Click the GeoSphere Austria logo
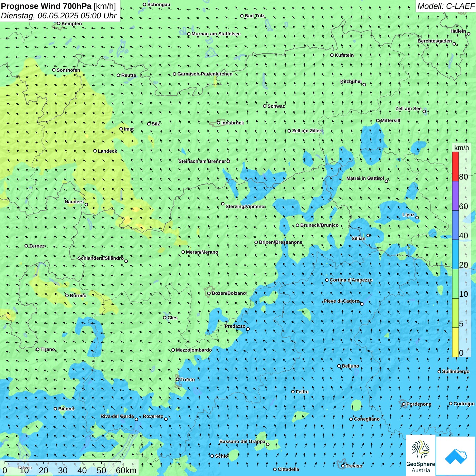This screenshot has height=476, width=476. click(x=421, y=455)
